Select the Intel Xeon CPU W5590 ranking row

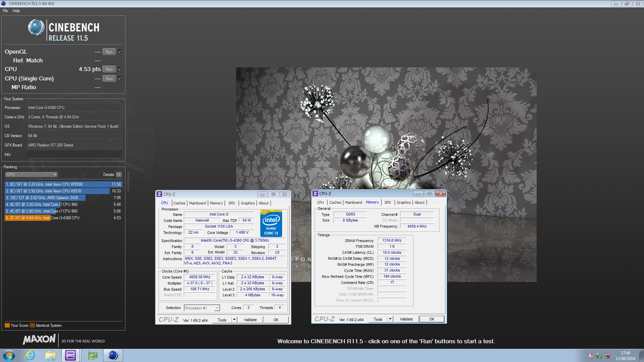[63, 184]
